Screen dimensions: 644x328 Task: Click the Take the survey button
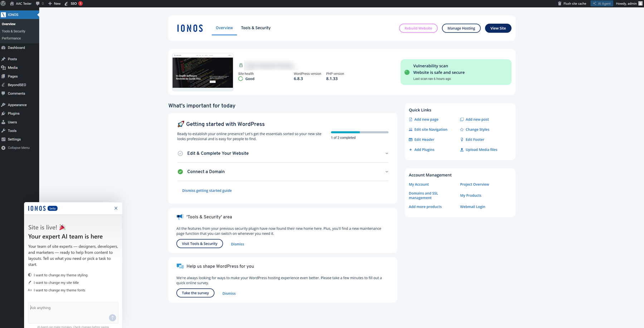click(195, 293)
